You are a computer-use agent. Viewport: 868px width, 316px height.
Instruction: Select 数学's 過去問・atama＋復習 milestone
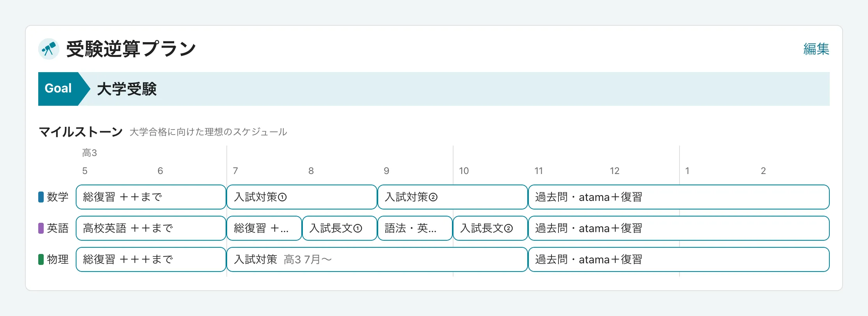pyautogui.click(x=679, y=197)
